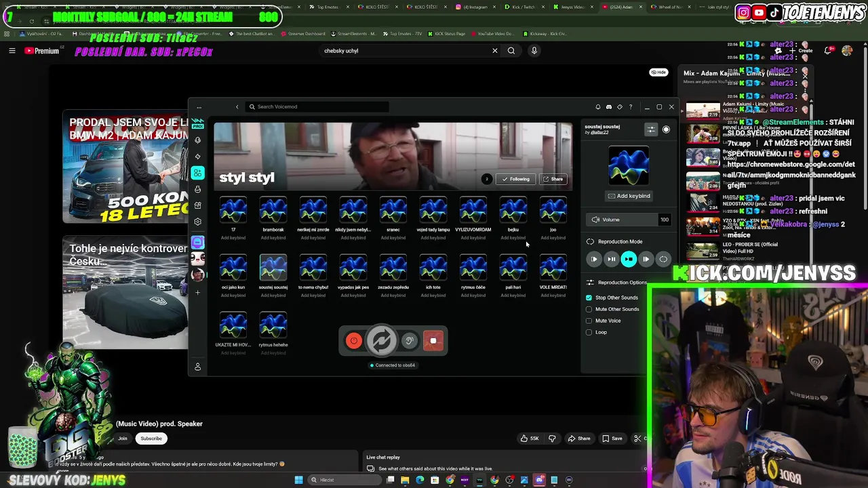The image size is (868, 488).
Task: Click the Following button on styl styl banner
Action: tap(515, 179)
